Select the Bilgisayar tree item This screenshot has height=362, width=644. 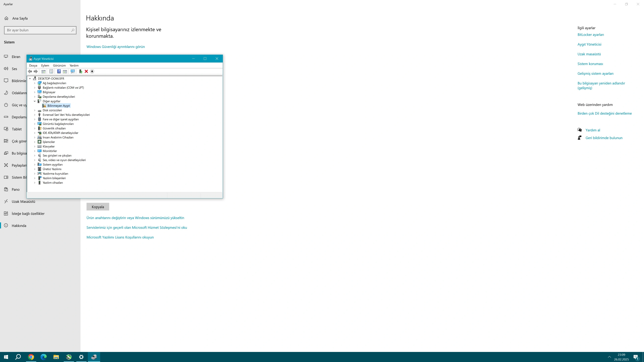coord(49,92)
